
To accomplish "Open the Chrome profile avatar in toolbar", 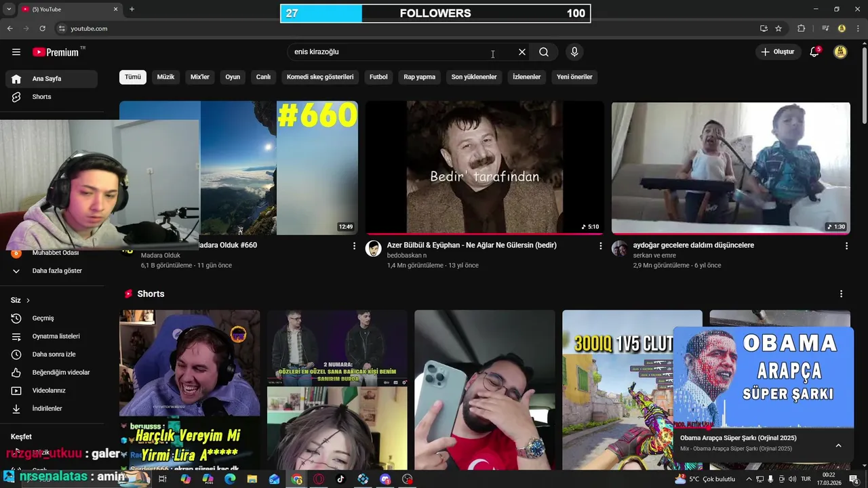I will [x=842, y=28].
